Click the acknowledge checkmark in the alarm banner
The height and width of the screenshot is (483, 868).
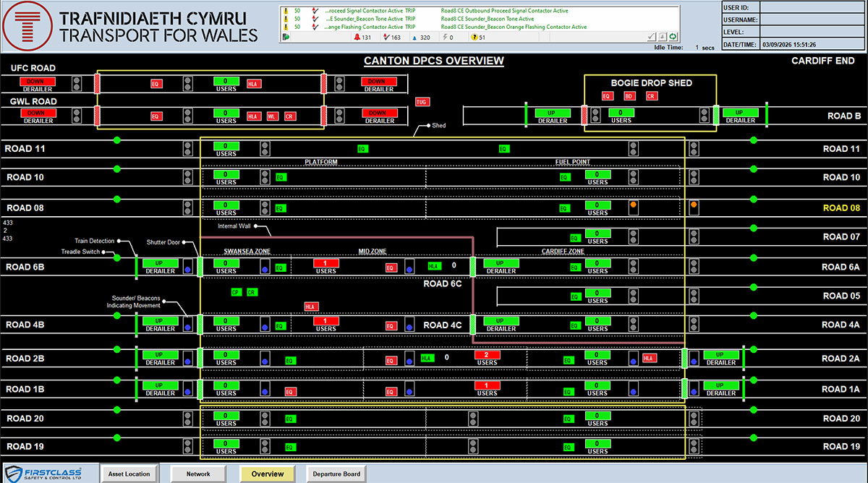tap(651, 36)
